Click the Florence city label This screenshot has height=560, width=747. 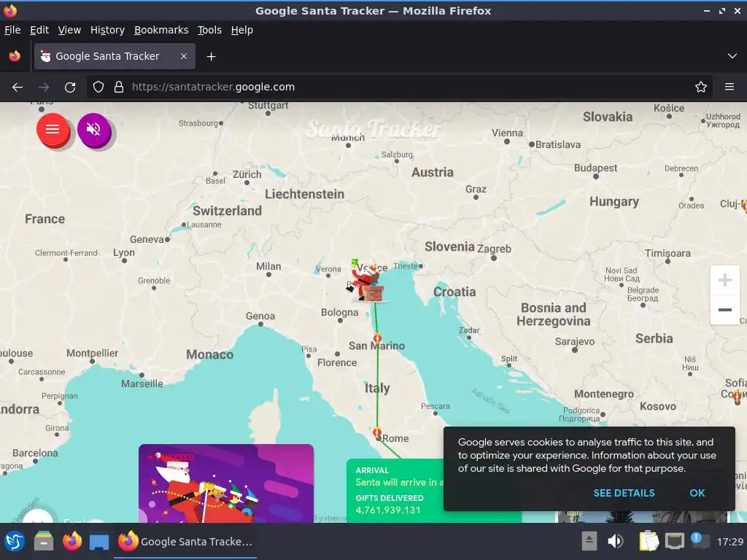(337, 363)
